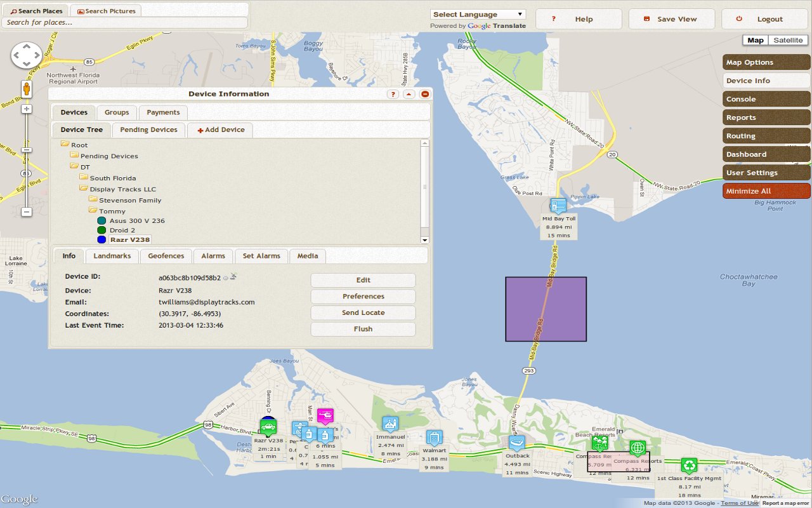
Task: Collapse the Root folder in device tree
Action: click(65, 145)
